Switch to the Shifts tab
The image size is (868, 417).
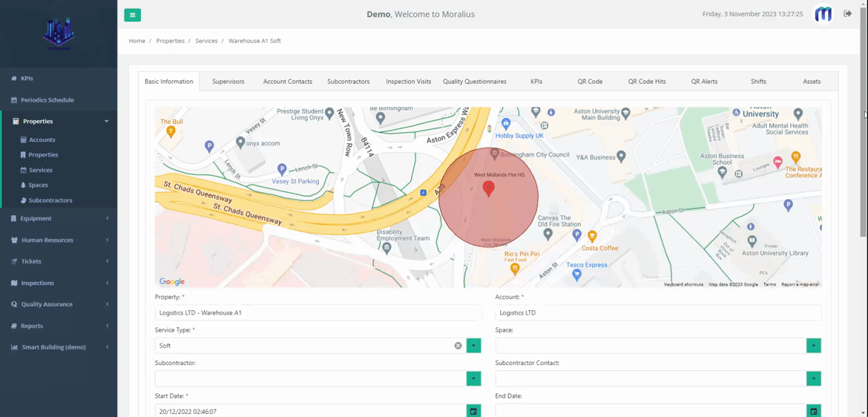click(758, 82)
